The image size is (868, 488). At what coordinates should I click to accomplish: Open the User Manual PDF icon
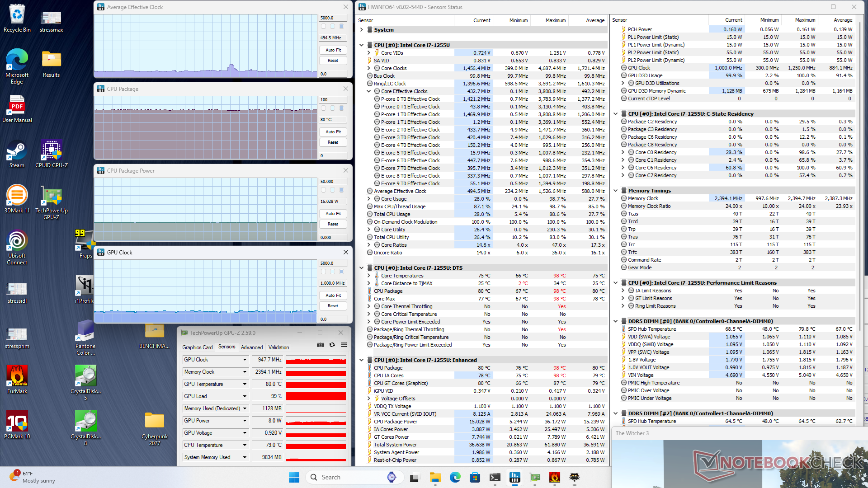pos(17,109)
